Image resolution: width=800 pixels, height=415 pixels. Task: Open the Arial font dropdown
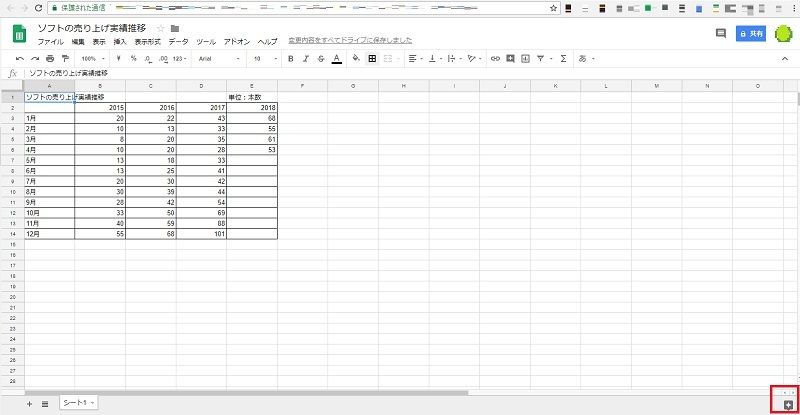[x=215, y=59]
